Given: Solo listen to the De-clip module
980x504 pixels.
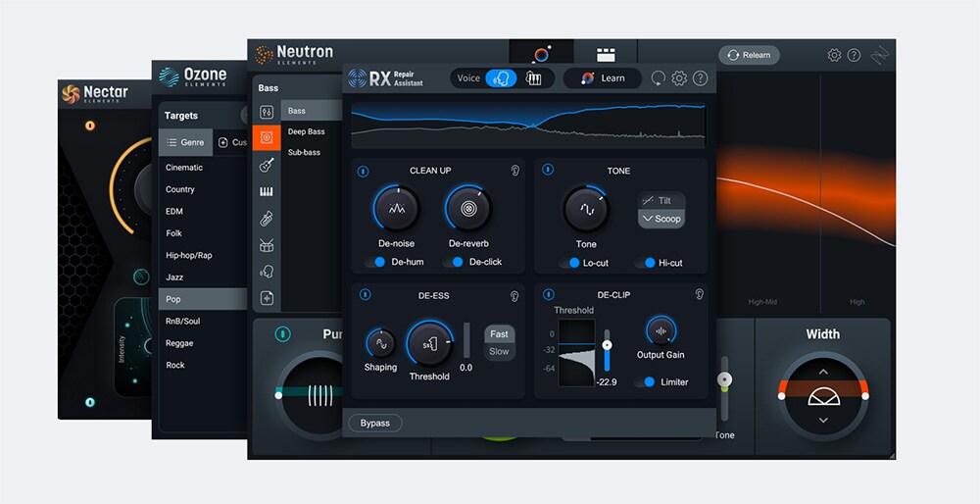Looking at the screenshot, I should coord(699,294).
